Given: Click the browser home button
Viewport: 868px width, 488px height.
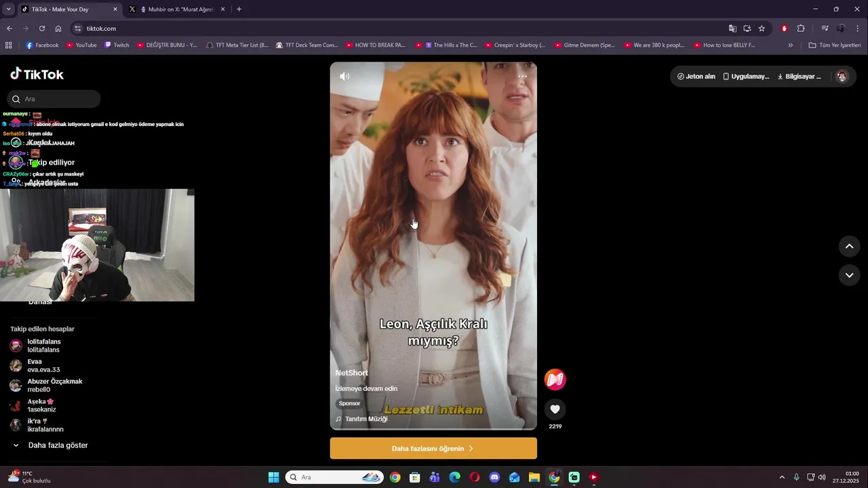Looking at the screenshot, I should (58, 28).
